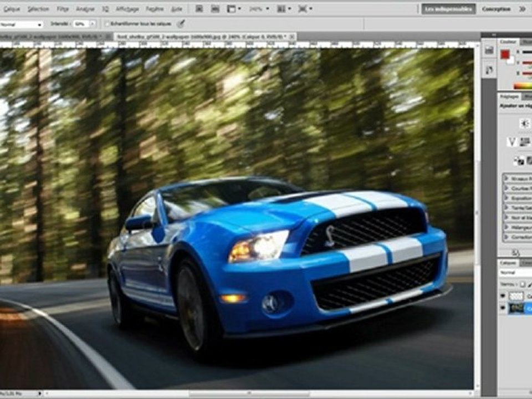Click the horizontal scrollbar under the canvas
This screenshot has height=399, width=532.
(249, 394)
